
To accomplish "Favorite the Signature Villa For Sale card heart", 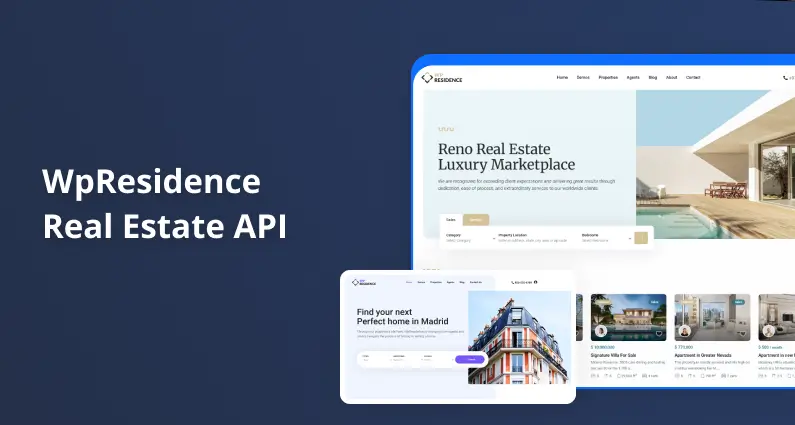I will pyautogui.click(x=659, y=334).
